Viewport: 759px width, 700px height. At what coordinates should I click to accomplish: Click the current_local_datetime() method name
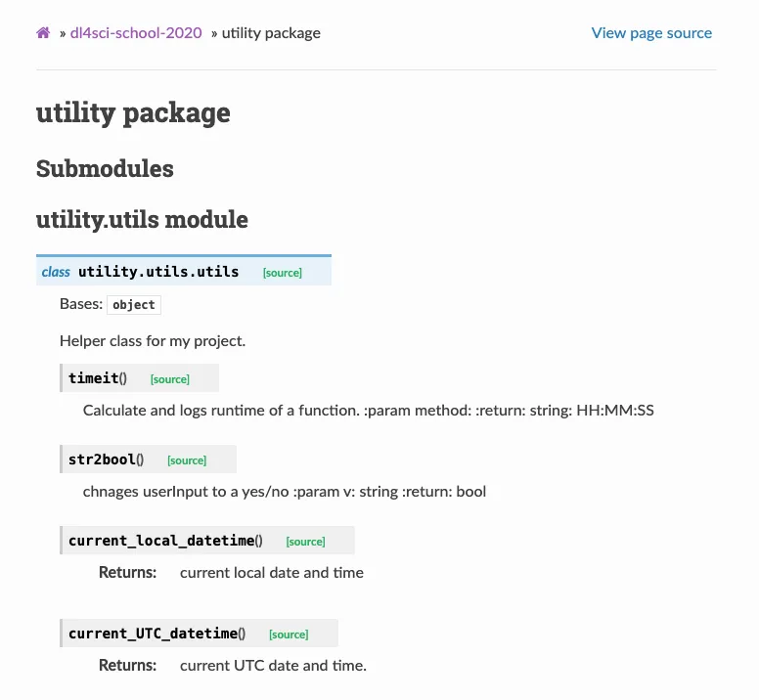tap(165, 541)
